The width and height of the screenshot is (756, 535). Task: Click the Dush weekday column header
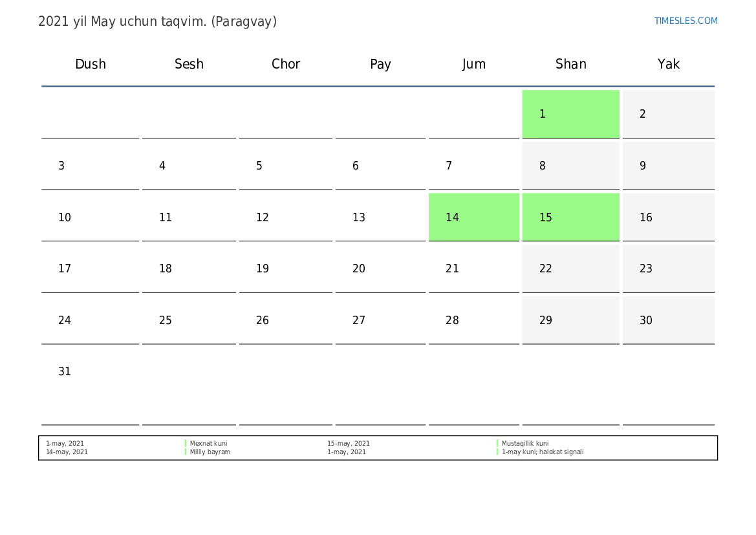91,64
